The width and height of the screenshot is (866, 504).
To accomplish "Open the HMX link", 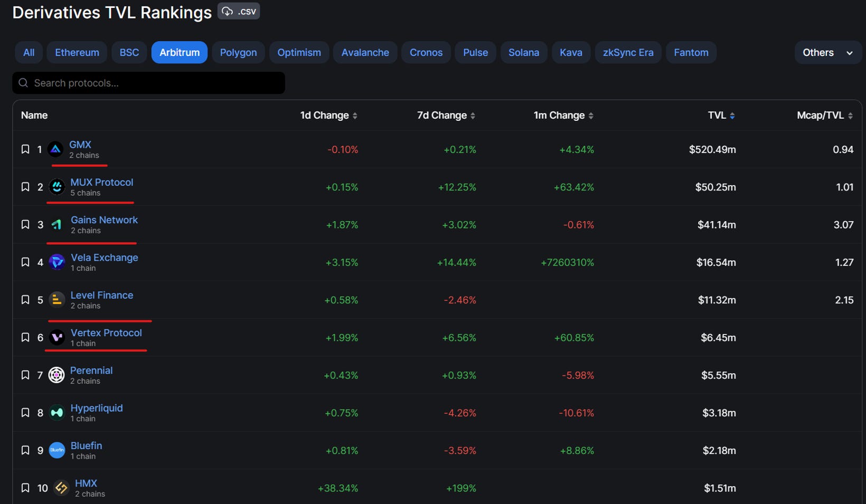I will pyautogui.click(x=86, y=483).
